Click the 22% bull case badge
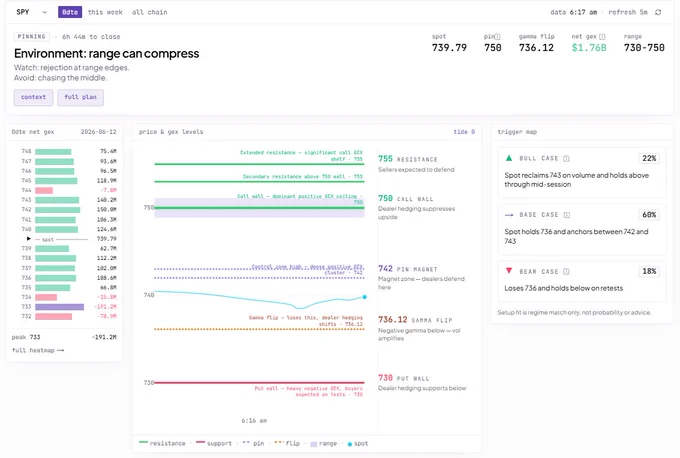The image size is (680, 458). coord(649,158)
